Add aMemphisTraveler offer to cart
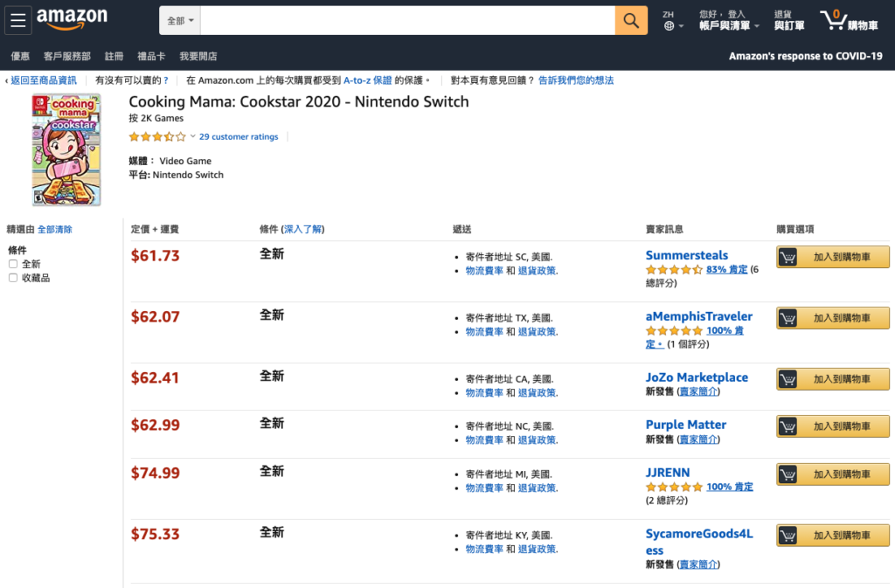Image resolution: width=895 pixels, height=588 pixels. coord(832,318)
